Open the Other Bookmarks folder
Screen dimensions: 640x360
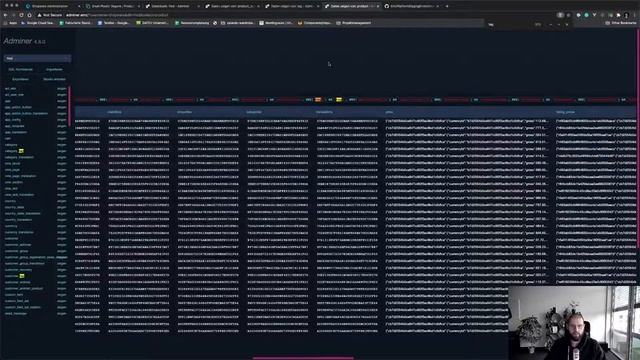(621, 23)
